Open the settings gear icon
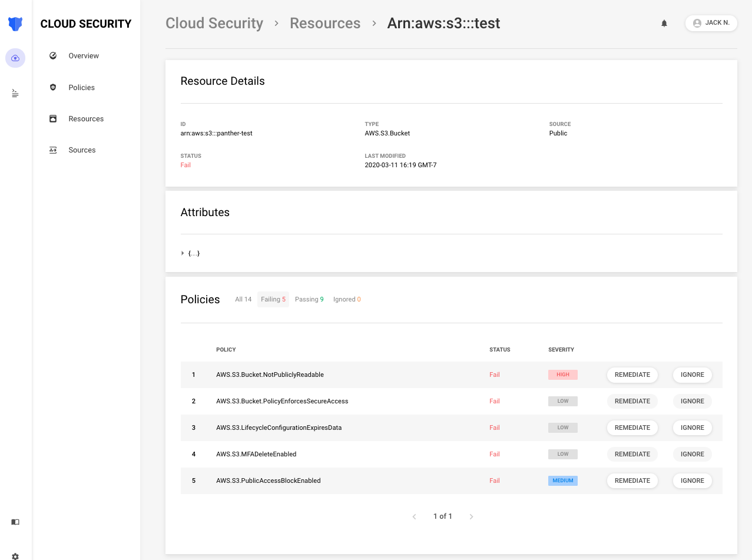Image resolution: width=752 pixels, height=560 pixels. tap(15, 556)
